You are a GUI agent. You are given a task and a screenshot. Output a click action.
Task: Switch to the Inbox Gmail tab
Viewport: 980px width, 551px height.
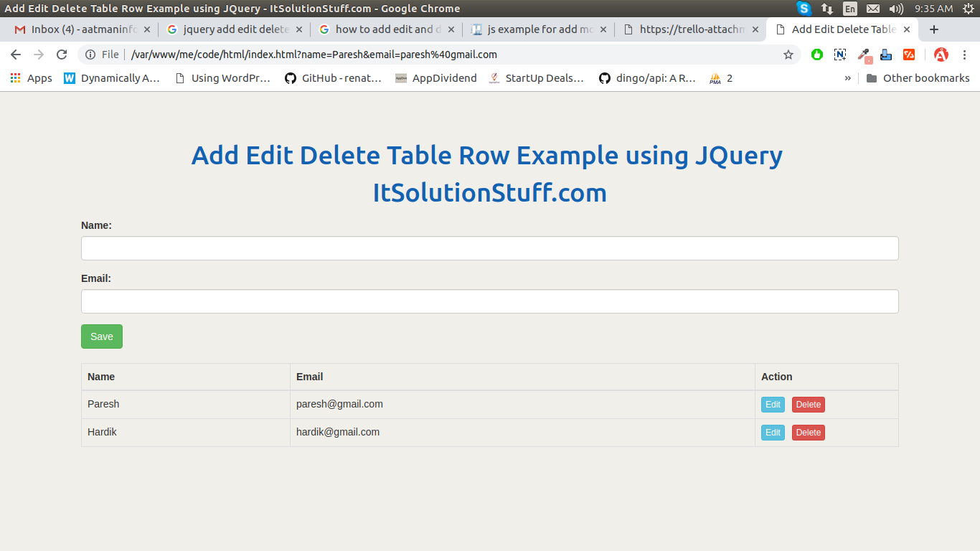click(x=79, y=29)
